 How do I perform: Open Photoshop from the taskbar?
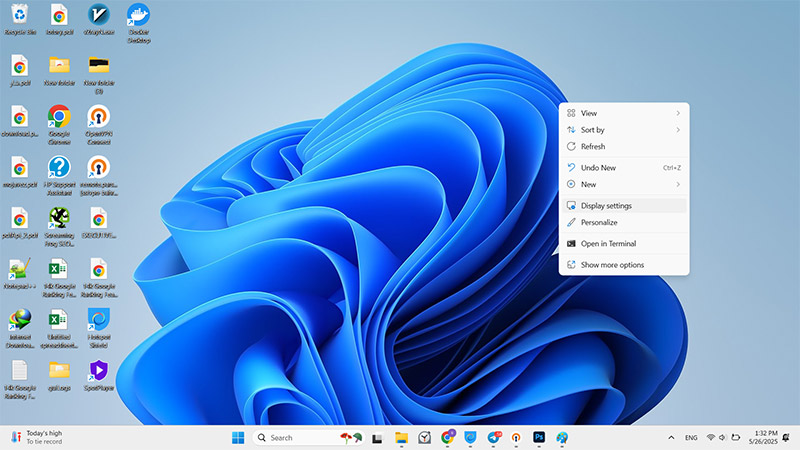tap(539, 438)
